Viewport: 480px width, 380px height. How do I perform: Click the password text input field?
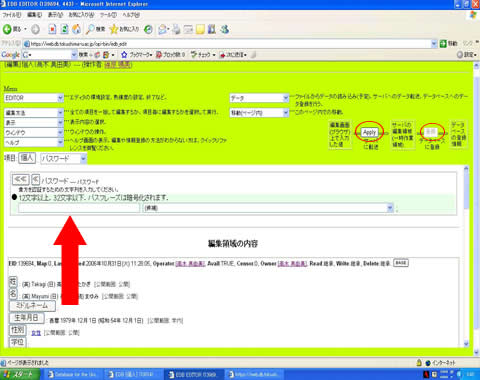79,208
